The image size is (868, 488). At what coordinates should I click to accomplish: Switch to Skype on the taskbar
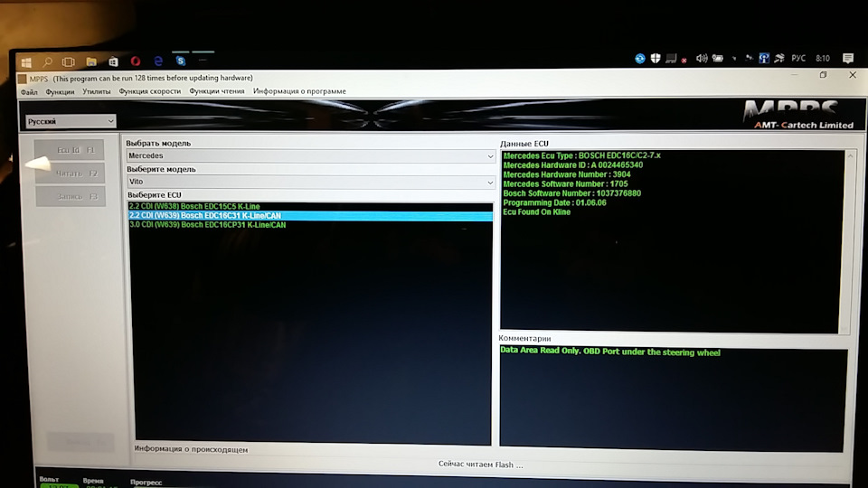(181, 61)
